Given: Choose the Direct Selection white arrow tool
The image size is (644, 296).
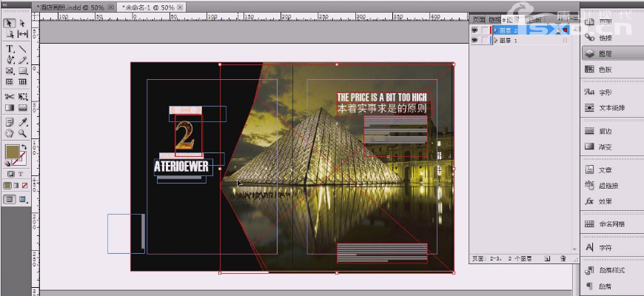Looking at the screenshot, I should [x=22, y=23].
